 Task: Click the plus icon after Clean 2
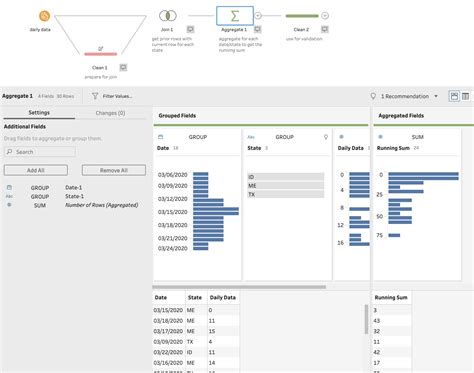click(325, 15)
